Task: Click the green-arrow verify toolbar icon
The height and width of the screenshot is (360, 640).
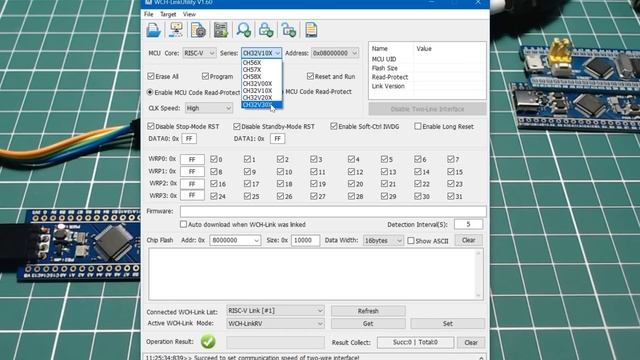Action: coord(221,30)
